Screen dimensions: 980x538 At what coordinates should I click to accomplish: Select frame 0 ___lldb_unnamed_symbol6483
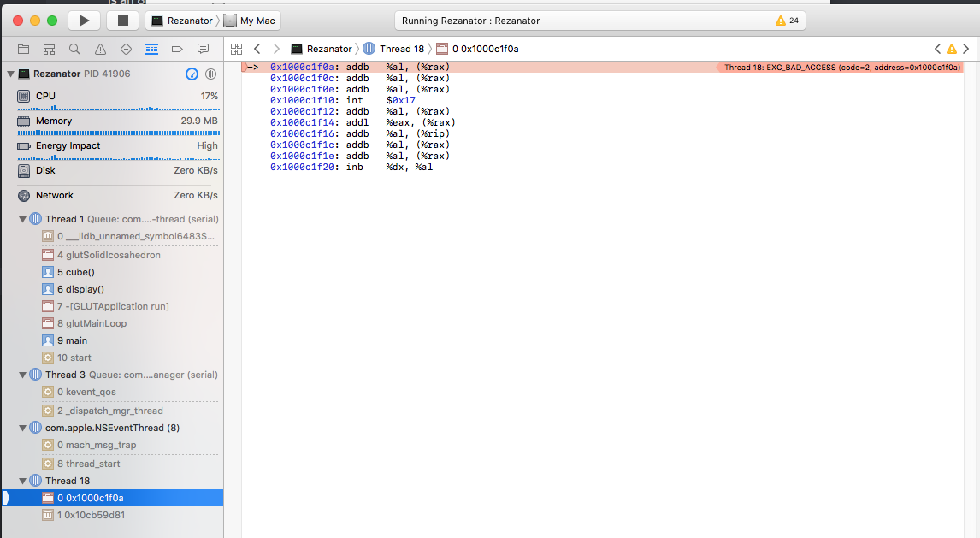[129, 236]
